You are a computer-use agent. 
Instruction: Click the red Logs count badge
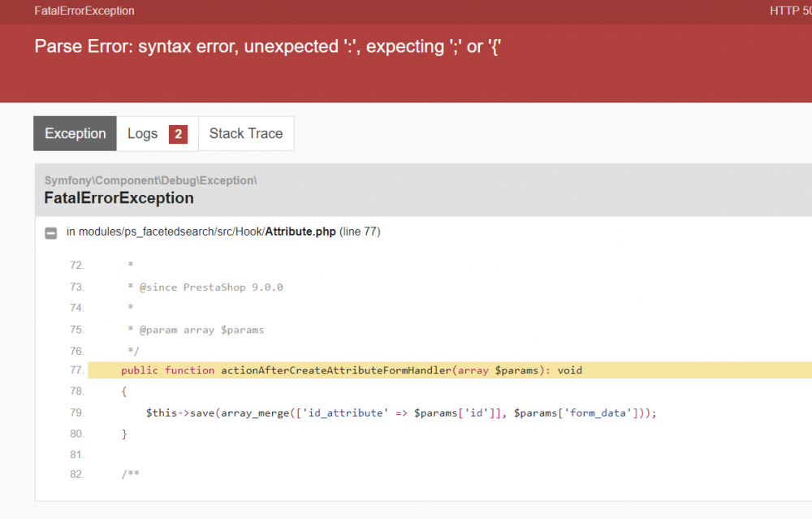point(178,134)
